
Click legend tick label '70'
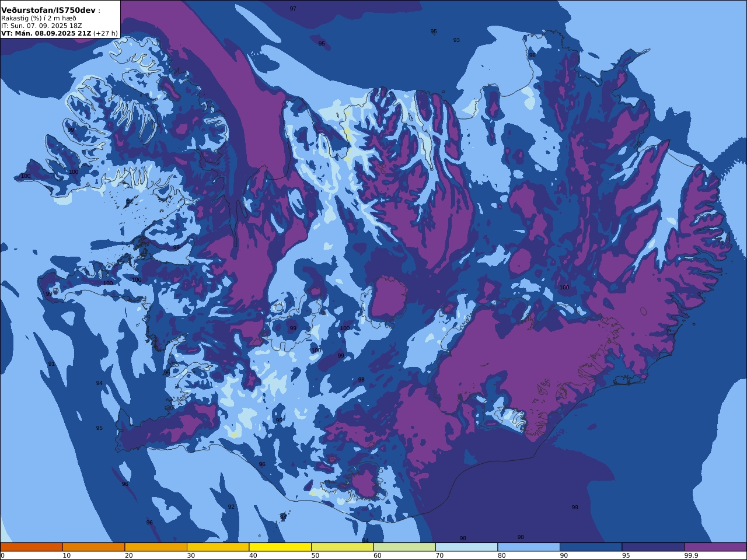point(439,555)
